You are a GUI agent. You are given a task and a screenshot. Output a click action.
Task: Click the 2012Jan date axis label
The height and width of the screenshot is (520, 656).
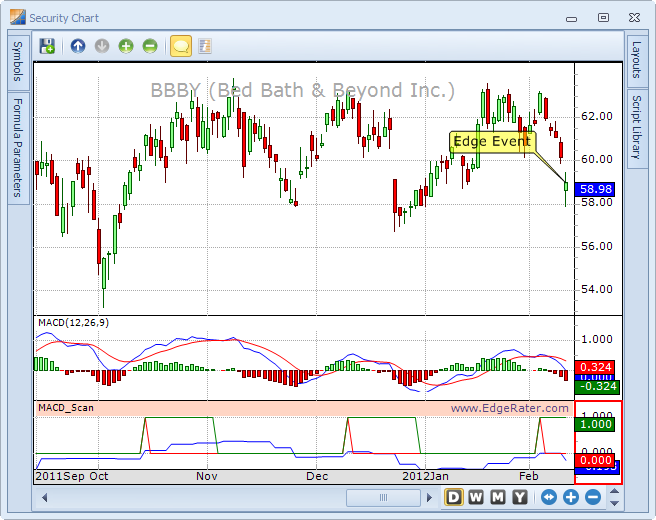point(425,476)
